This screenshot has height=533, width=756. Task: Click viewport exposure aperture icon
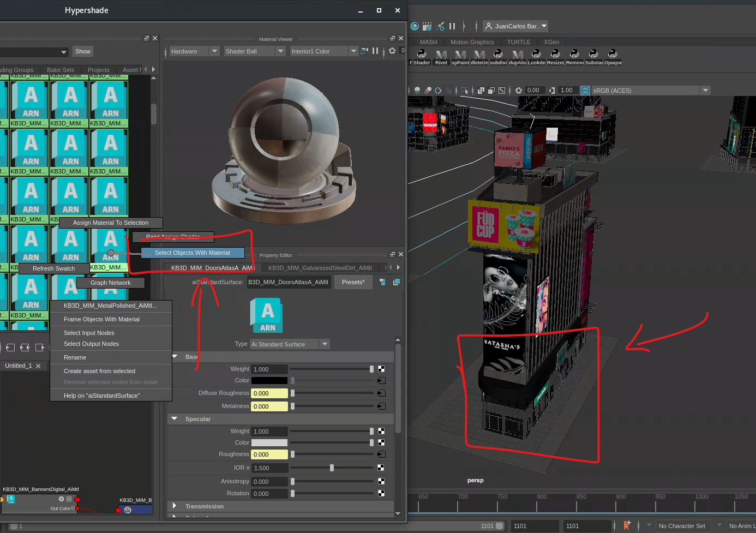519,91
